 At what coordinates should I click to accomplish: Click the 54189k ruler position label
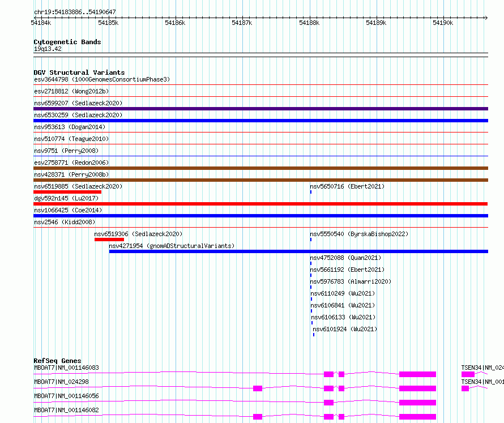[x=376, y=23]
